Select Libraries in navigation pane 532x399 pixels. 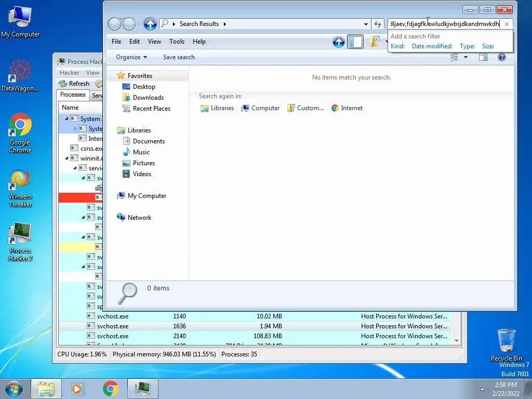click(x=139, y=130)
